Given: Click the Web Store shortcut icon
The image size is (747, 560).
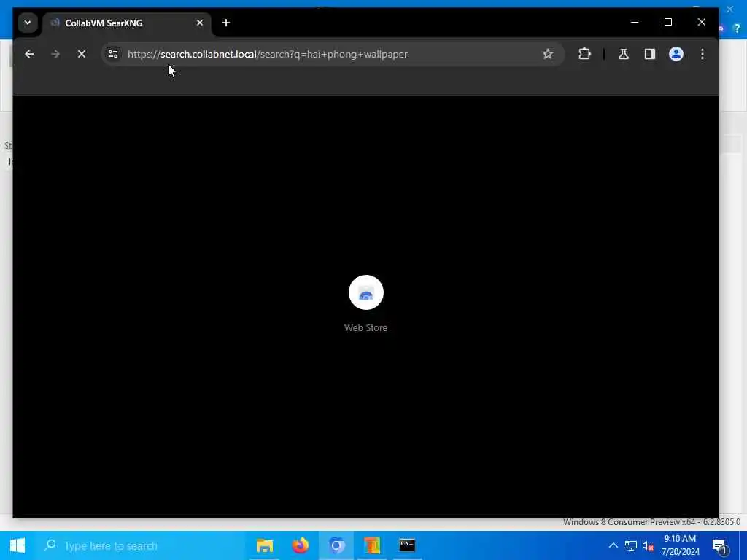Looking at the screenshot, I should click(366, 292).
